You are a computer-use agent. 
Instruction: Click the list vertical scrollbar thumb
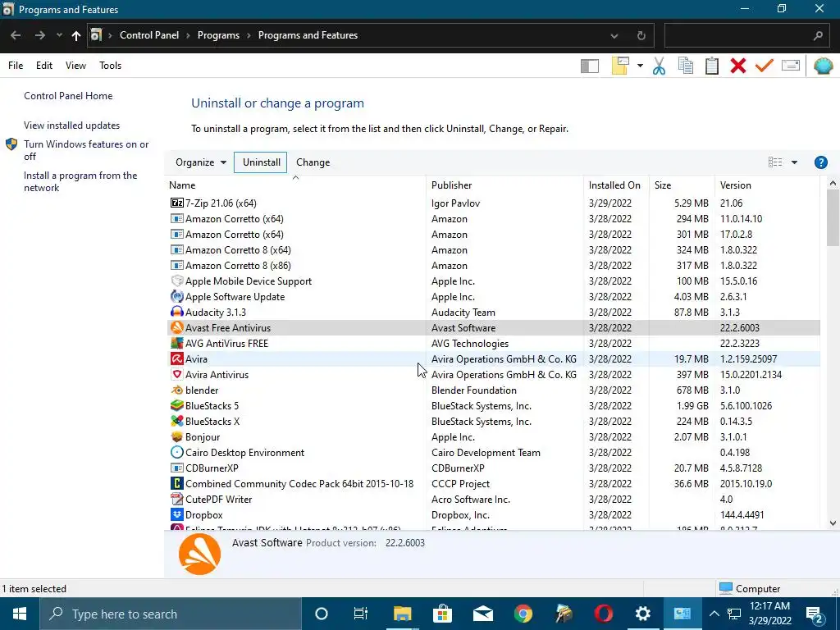point(833,217)
